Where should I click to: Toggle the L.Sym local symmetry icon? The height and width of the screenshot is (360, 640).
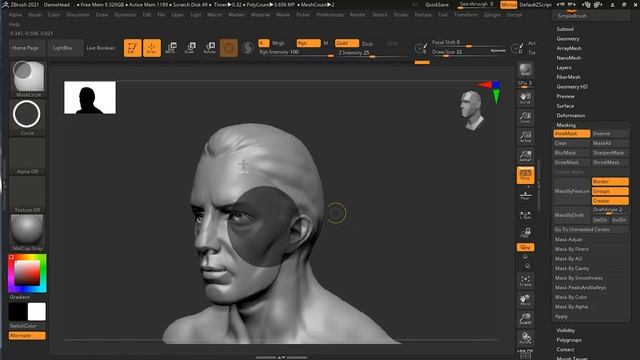point(525,215)
